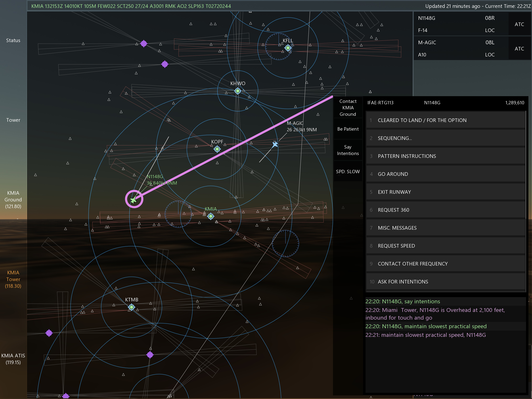Click the KMIA airport marker
This screenshot has height=399, width=532.
pyautogui.click(x=211, y=216)
